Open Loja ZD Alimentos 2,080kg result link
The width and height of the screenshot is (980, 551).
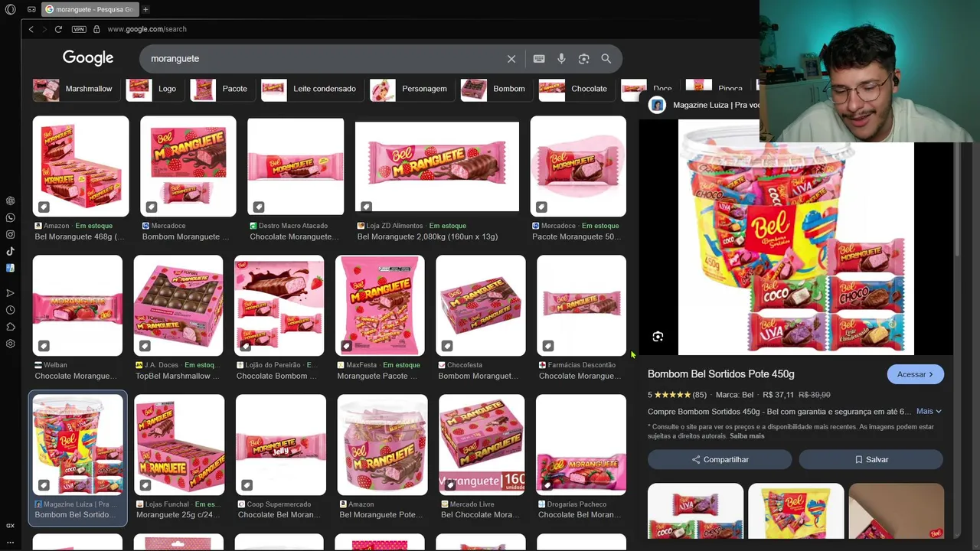(427, 236)
